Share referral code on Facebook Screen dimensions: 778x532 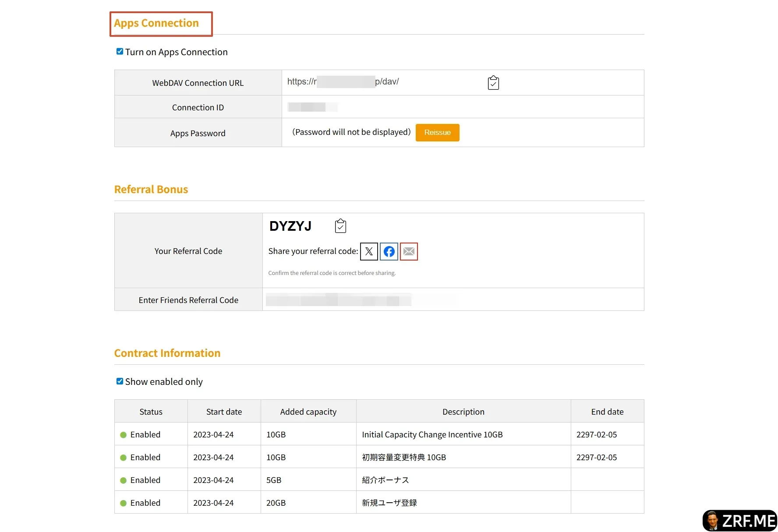click(x=389, y=251)
